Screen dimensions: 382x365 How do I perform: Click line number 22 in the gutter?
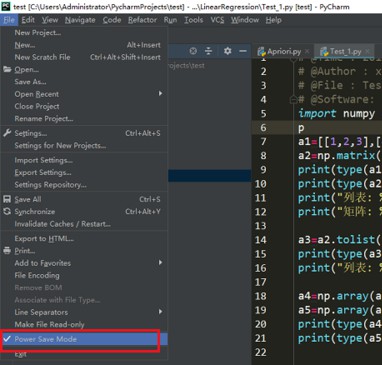pos(260,352)
